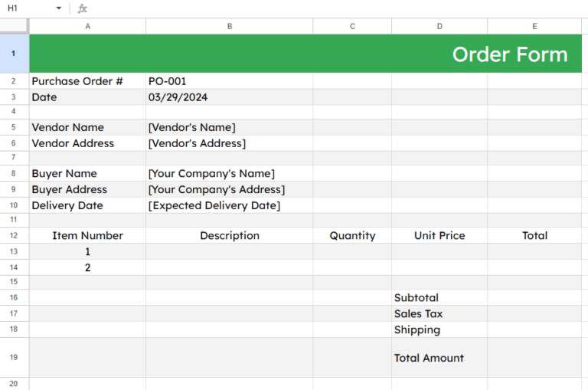588x390 pixels.
Task: Select column A header
Action: pyautogui.click(x=87, y=26)
